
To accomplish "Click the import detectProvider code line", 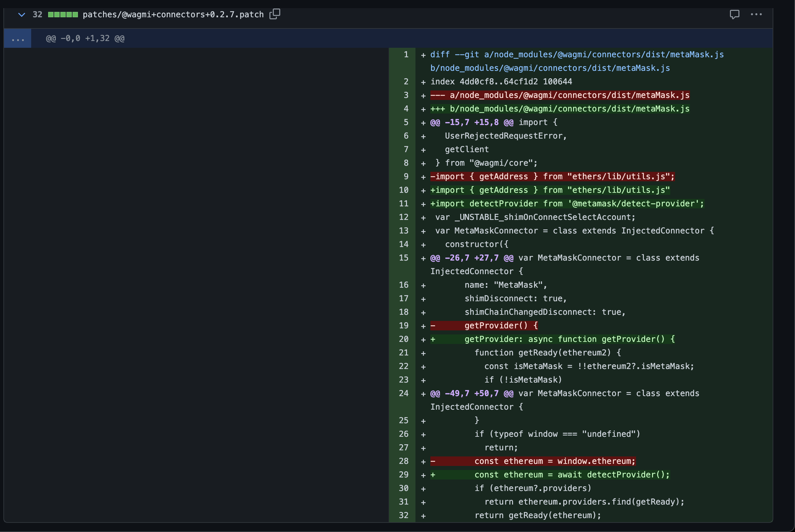I will (567, 204).
